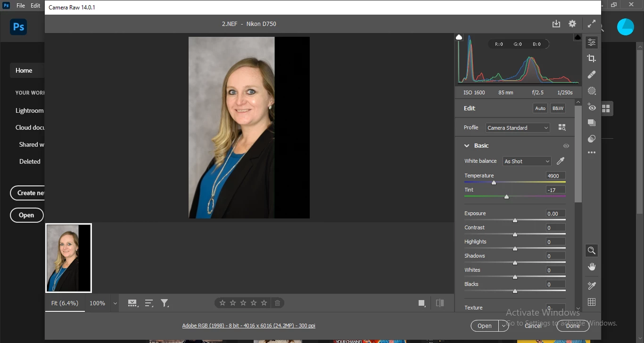This screenshot has width=644, height=343.
Task: Toggle before/after view icon
Action: pos(440,303)
